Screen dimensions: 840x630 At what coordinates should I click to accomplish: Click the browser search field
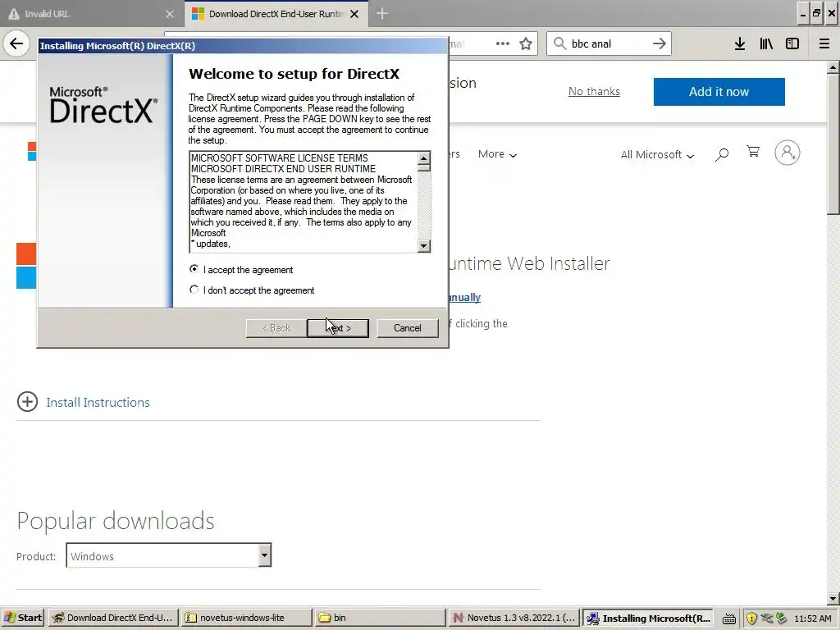609,43
